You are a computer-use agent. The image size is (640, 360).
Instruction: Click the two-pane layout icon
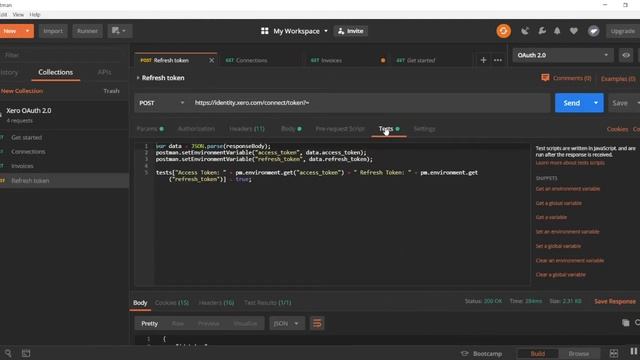point(613,353)
